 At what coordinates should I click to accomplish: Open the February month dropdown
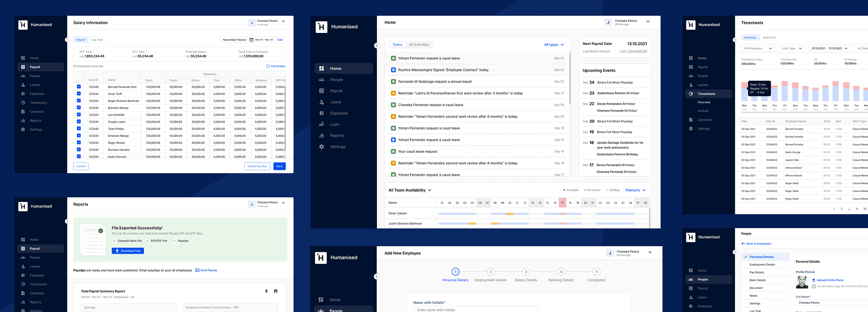click(x=635, y=190)
